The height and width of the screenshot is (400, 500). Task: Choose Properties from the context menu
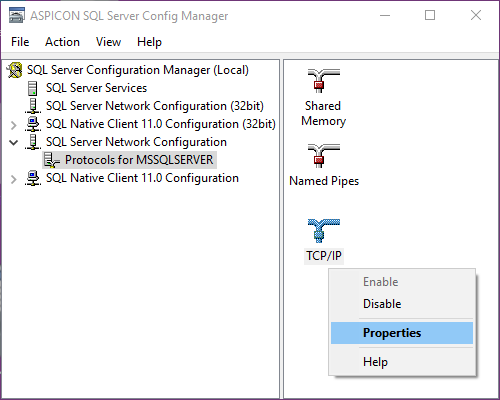(402, 333)
